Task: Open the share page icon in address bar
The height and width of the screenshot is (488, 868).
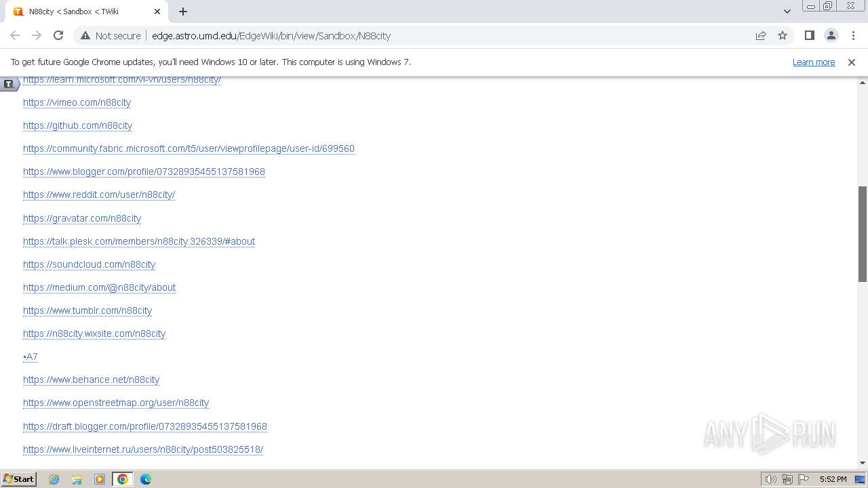Action: pyautogui.click(x=761, y=35)
